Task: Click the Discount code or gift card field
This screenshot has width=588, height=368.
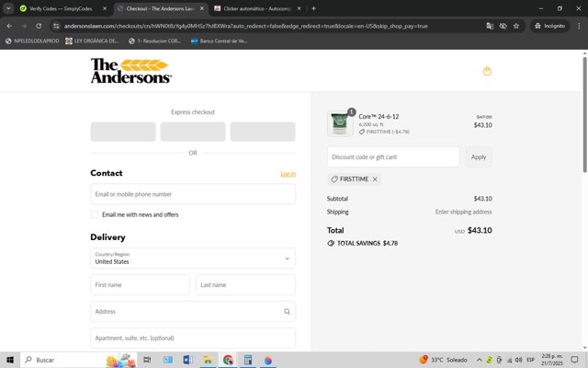Action: (393, 157)
